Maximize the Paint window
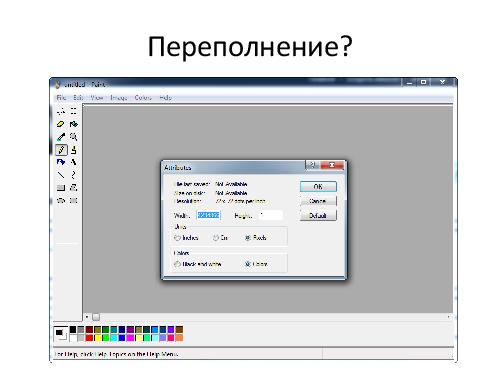Image resolution: width=500 pixels, height=375 pixels. (x=424, y=82)
